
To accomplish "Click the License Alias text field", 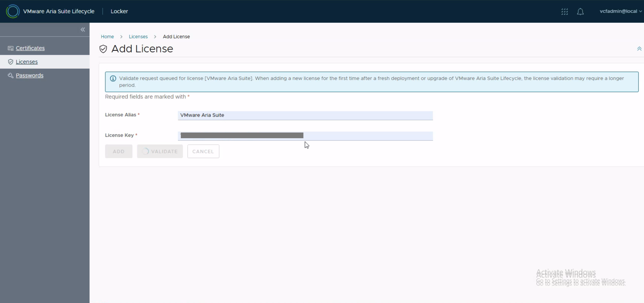I will (305, 115).
